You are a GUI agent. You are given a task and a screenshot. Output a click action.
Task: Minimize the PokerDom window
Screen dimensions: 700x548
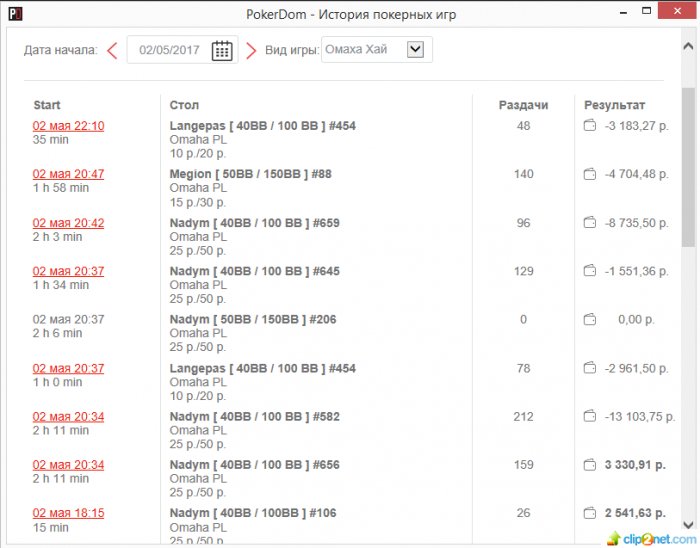(x=624, y=12)
